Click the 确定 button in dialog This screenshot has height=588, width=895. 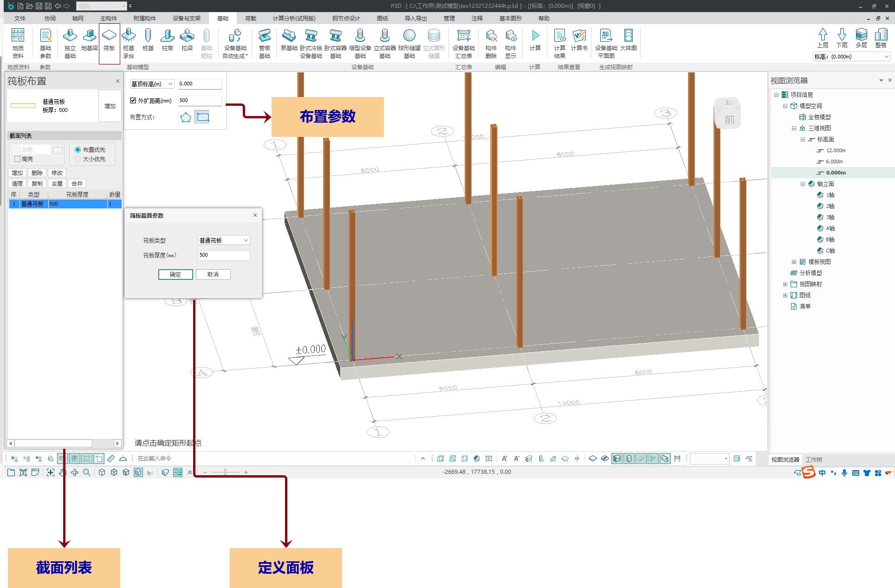(x=175, y=274)
